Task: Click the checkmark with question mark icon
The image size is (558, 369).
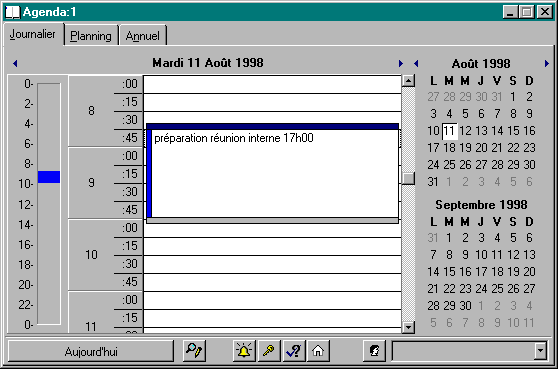Action: pos(294,351)
